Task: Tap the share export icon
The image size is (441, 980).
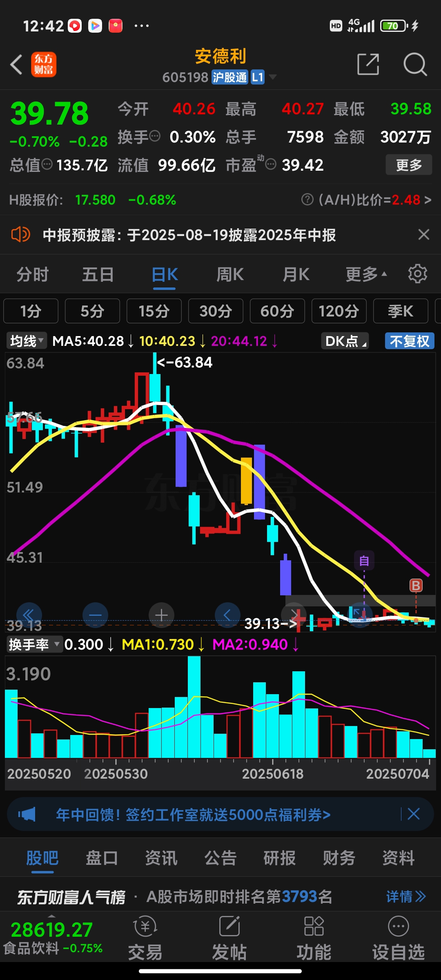Action: tap(368, 64)
